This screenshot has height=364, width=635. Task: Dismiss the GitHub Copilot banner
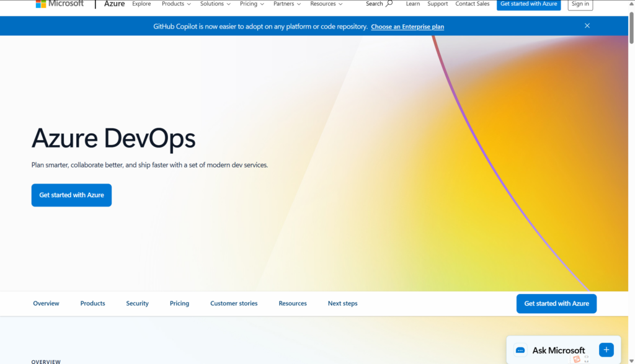(587, 26)
